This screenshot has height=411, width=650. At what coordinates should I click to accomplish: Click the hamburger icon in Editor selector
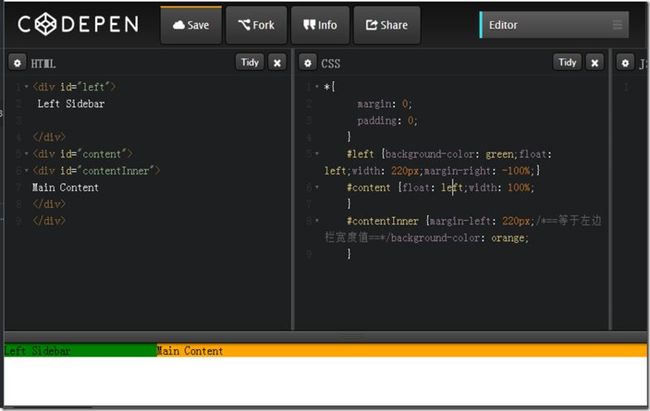tap(617, 25)
